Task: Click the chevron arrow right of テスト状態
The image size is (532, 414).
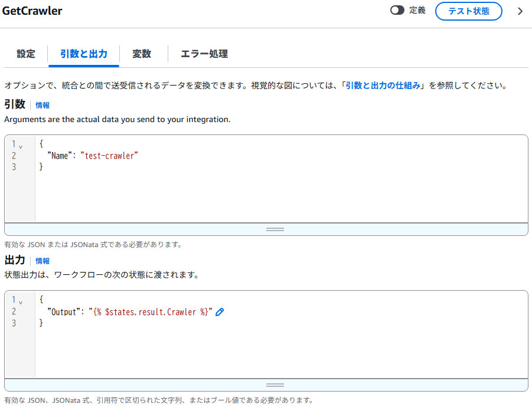Action: [520, 11]
